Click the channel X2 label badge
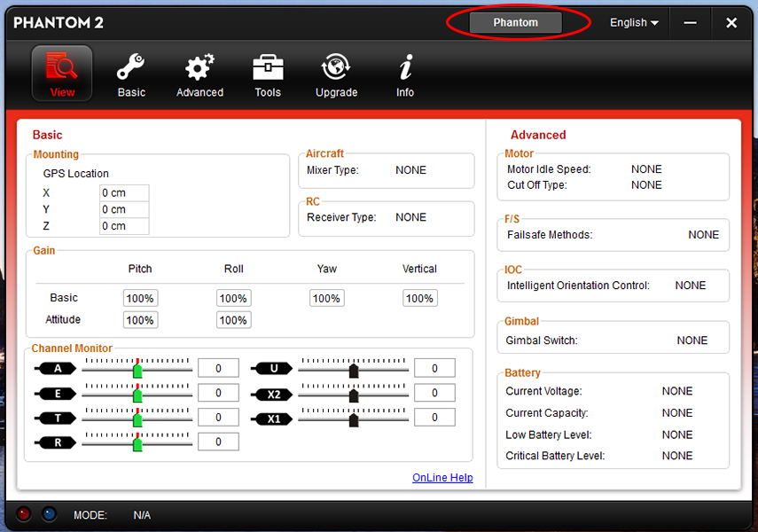This screenshot has width=758, height=532. pyautogui.click(x=273, y=395)
